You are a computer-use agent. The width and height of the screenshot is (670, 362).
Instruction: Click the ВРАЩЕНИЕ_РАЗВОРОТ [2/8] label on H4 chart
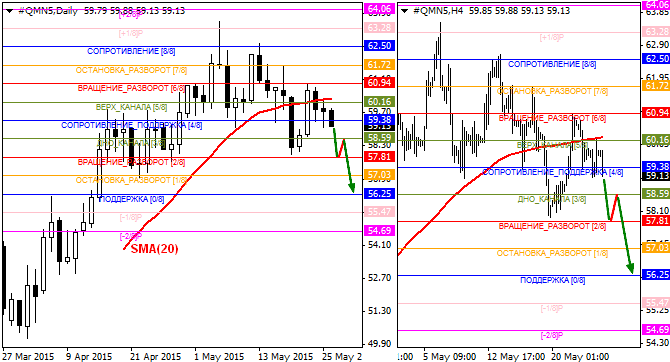(552, 226)
